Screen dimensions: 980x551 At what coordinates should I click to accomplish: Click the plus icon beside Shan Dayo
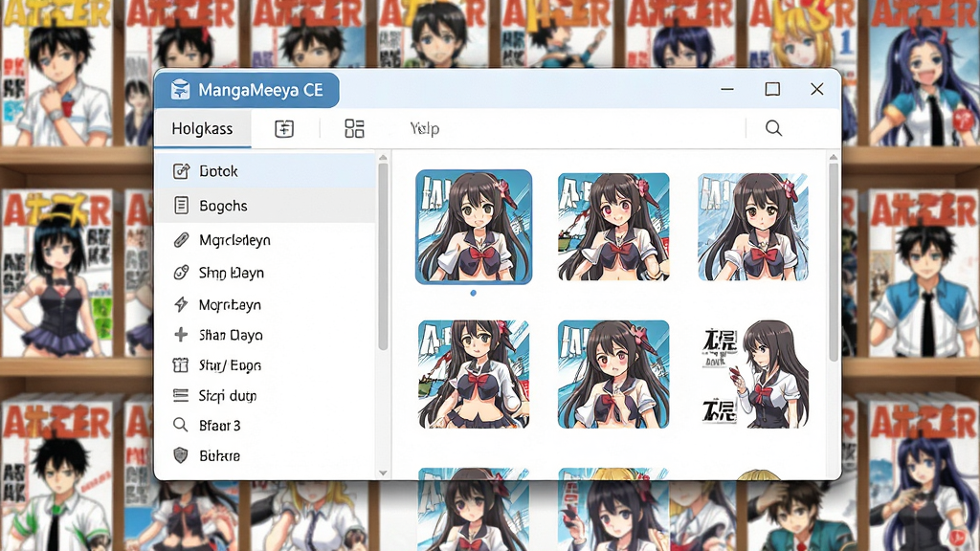pos(181,335)
